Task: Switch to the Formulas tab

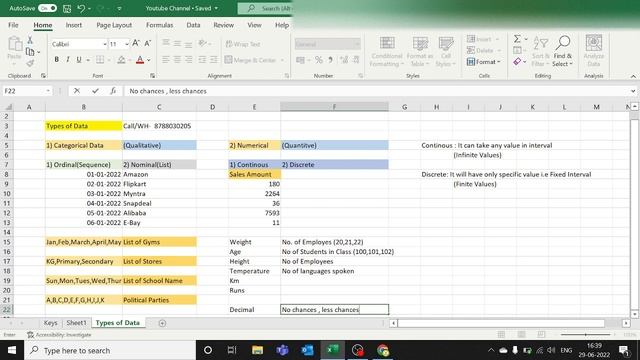Action: pos(160,25)
